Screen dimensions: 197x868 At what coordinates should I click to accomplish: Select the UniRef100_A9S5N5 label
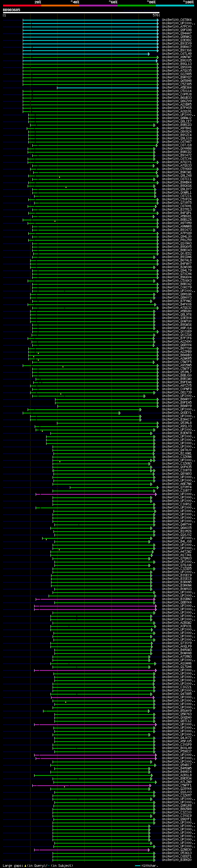(x=176, y=365)
